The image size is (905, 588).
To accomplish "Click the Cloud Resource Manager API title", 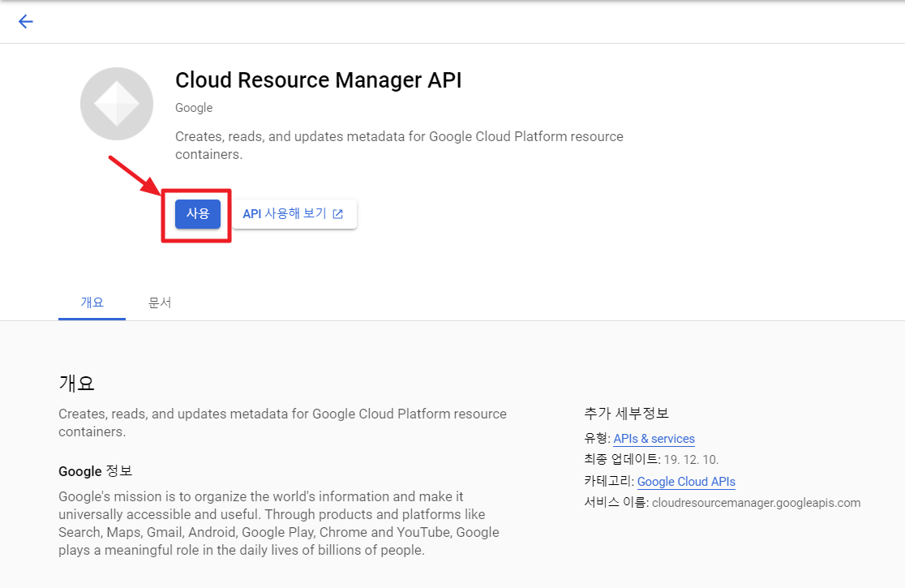I will tap(318, 80).
